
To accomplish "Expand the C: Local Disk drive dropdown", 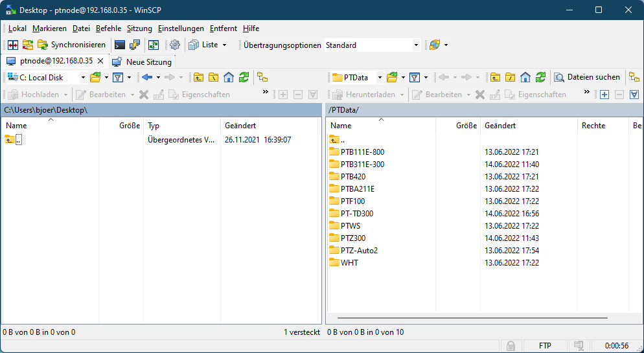I will pyautogui.click(x=83, y=77).
